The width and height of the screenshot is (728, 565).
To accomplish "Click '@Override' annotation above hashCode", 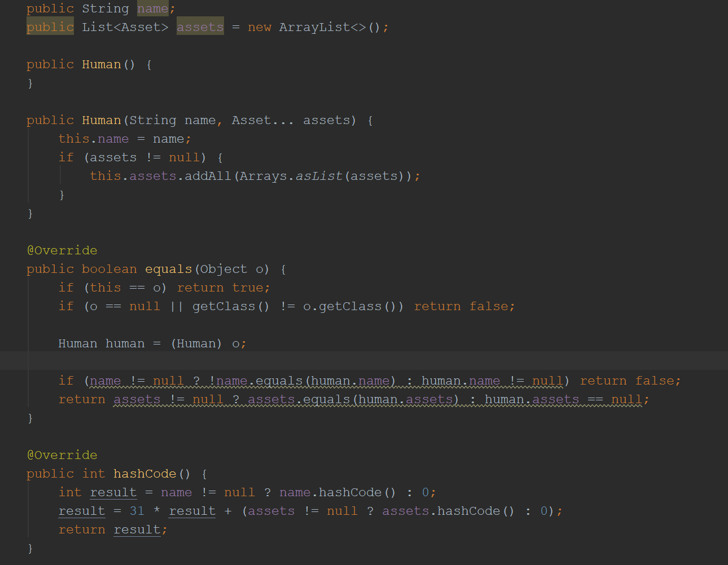I will (62, 455).
